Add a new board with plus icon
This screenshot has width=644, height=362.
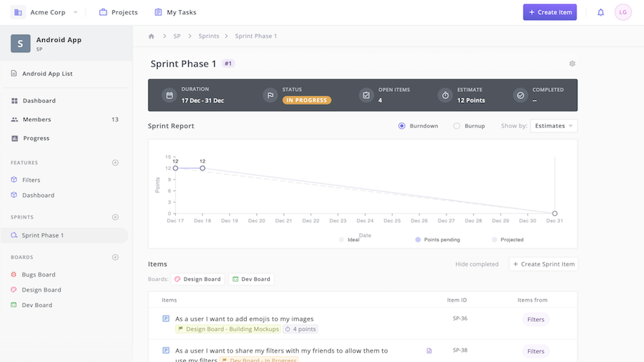click(x=115, y=257)
